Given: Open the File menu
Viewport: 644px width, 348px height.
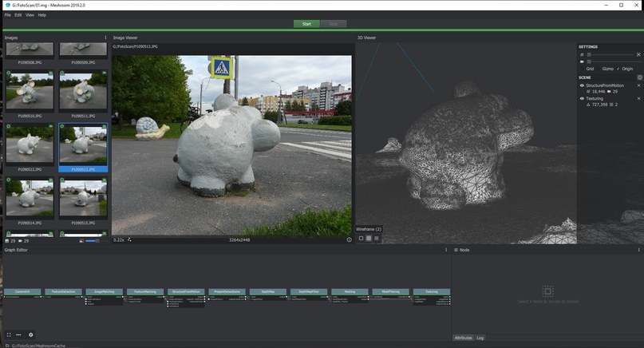Looking at the screenshot, I should (x=8, y=15).
